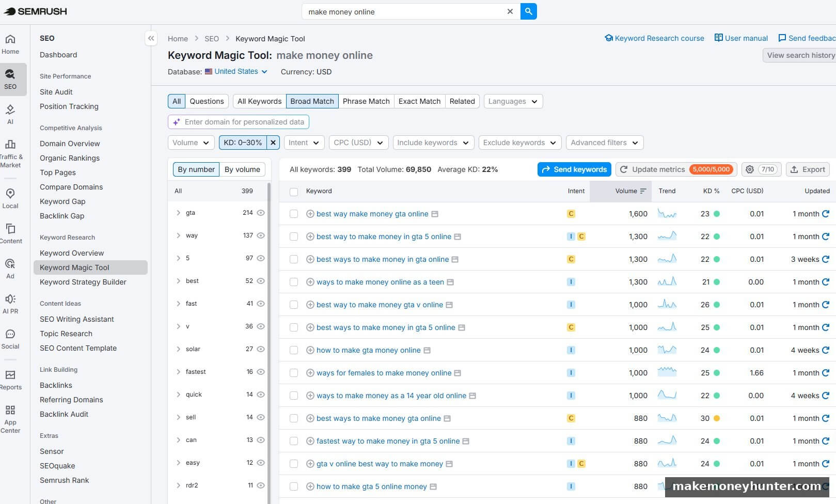Switch to Phrase Match
This screenshot has width=836, height=504.
(366, 101)
